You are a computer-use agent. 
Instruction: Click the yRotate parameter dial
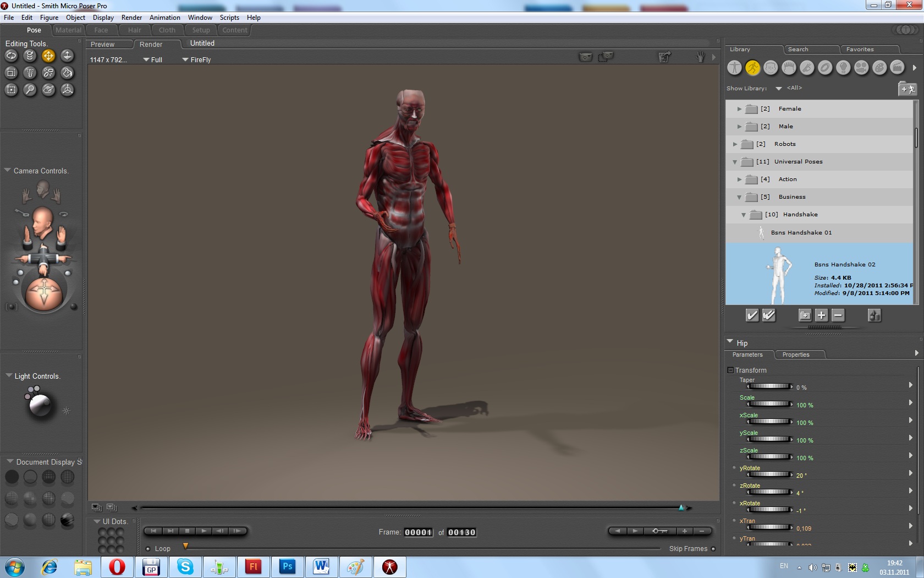pos(769,475)
